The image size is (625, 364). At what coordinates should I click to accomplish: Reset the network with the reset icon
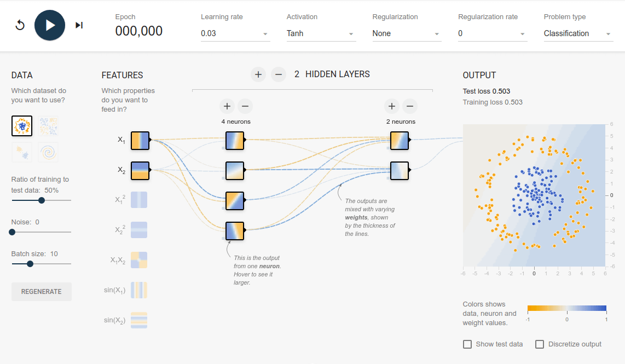20,26
